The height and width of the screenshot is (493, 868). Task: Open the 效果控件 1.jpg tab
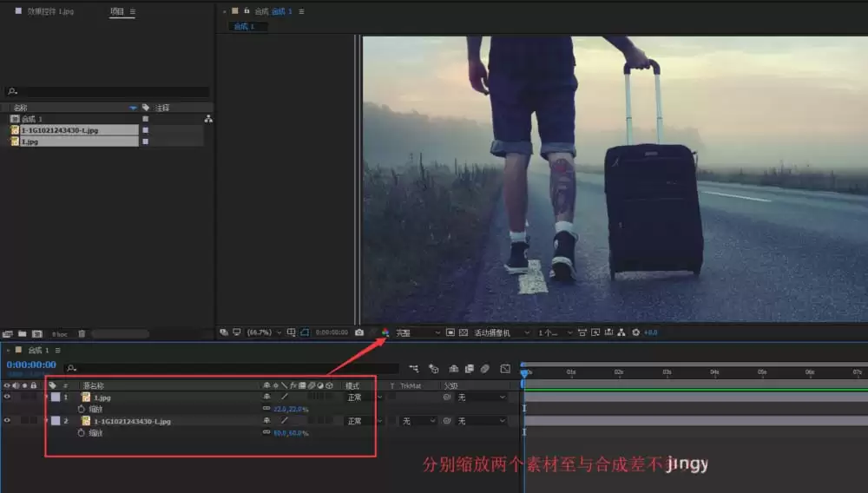click(x=49, y=11)
